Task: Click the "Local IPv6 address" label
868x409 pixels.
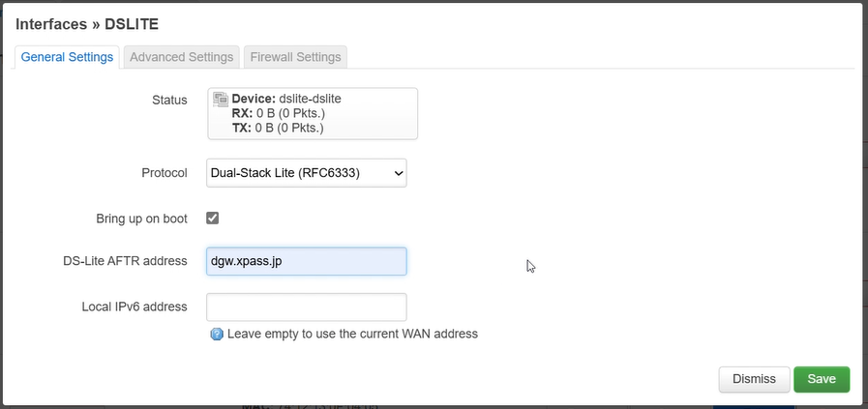Action: point(135,307)
